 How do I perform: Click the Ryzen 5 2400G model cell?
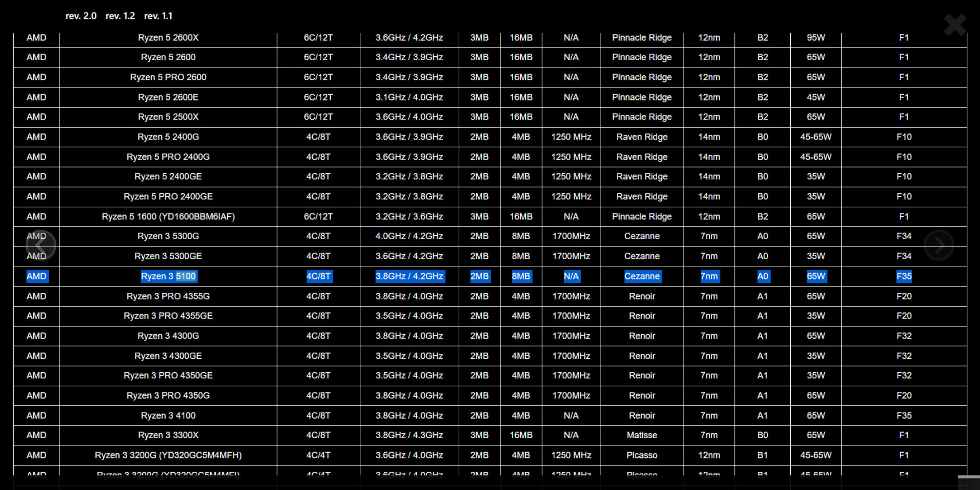(x=168, y=137)
